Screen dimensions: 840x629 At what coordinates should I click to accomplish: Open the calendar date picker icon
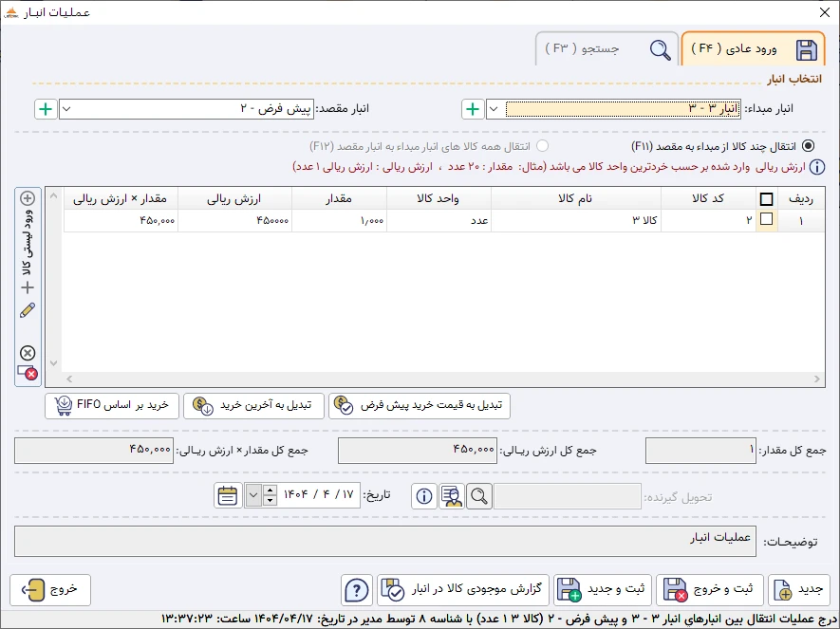[227, 496]
